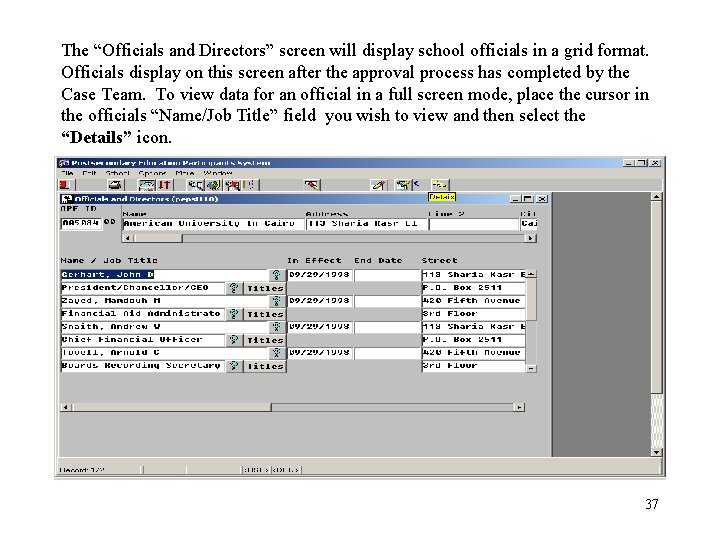
Task: Click bottom horizontal scrollbar left arrow
Action: 66,407
